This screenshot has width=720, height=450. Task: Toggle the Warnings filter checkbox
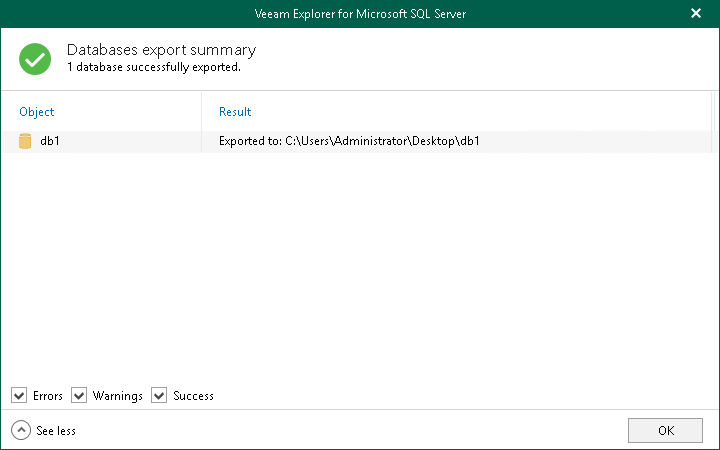[x=79, y=396]
